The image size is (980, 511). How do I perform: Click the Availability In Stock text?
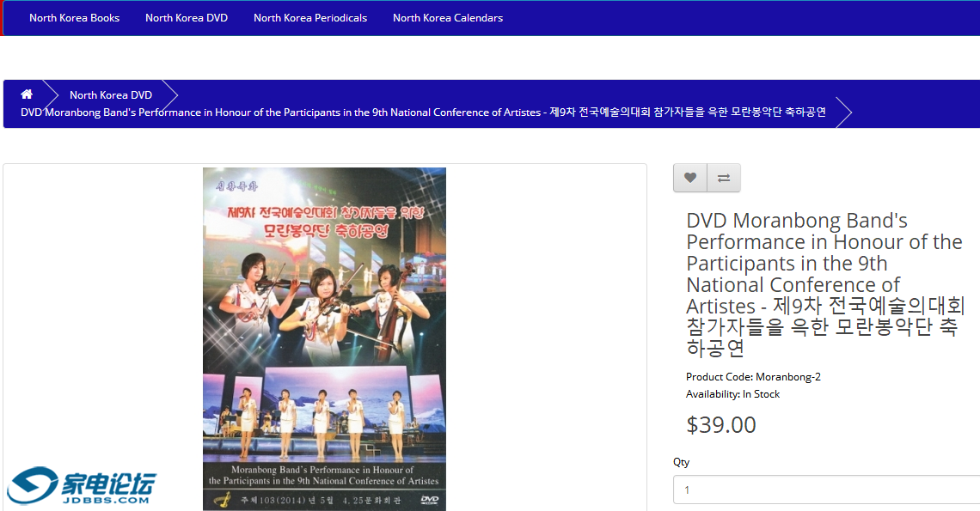click(732, 394)
